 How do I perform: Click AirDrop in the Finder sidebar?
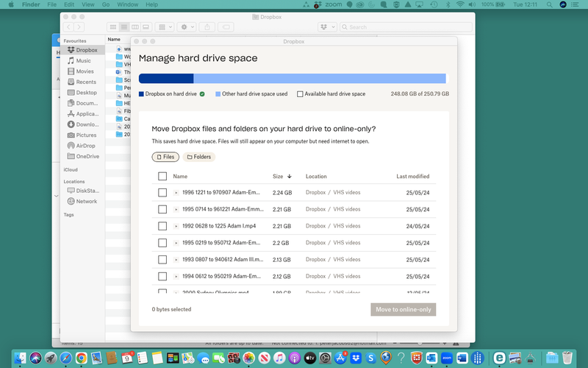pos(85,146)
